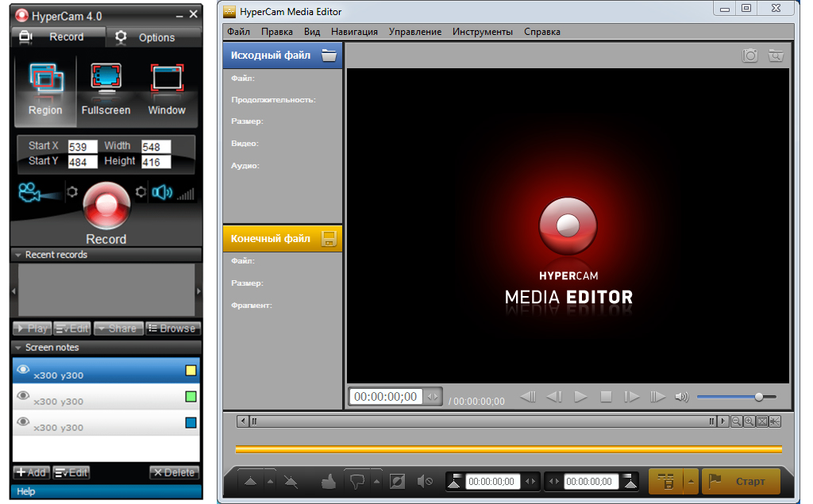
Task: Add a new screen note
Action: click(x=31, y=472)
